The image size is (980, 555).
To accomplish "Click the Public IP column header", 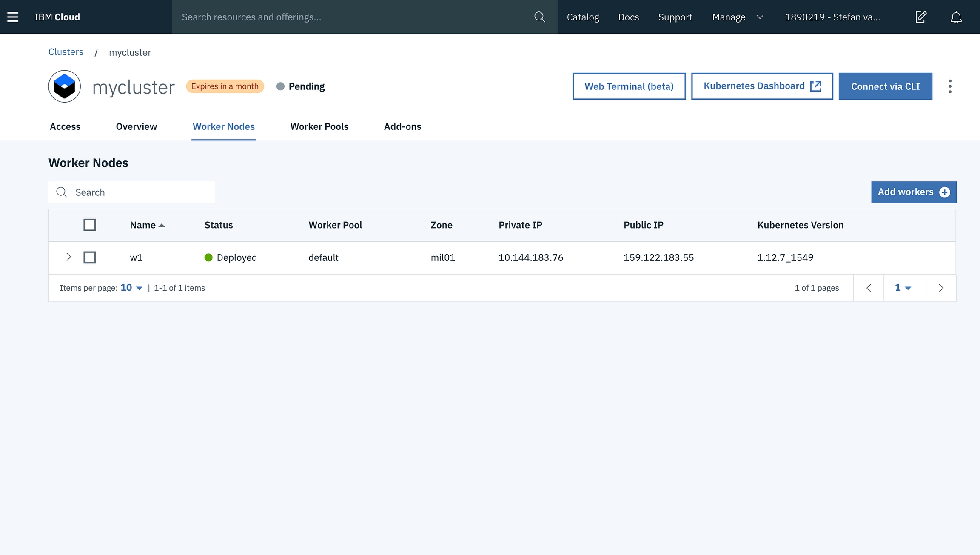I will (x=644, y=225).
